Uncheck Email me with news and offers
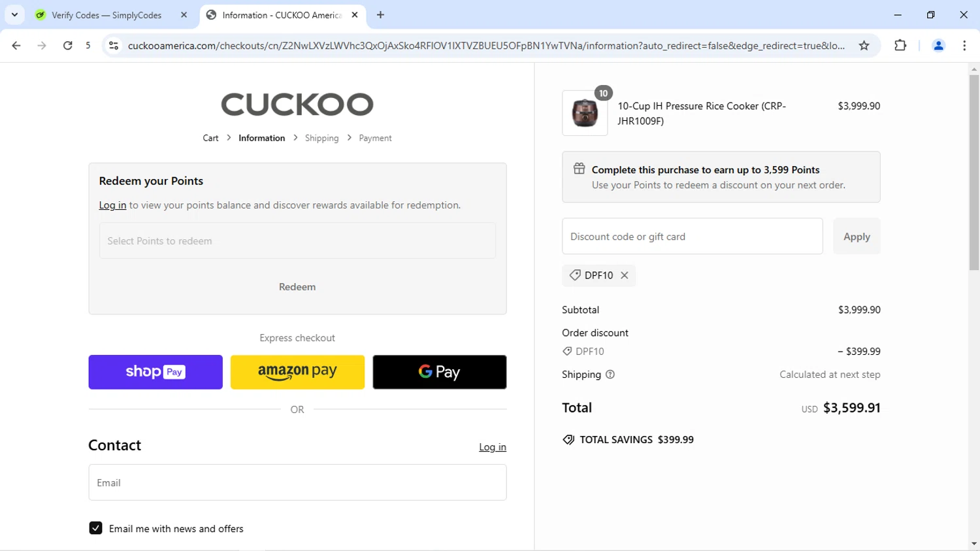Image resolution: width=980 pixels, height=551 pixels. [95, 528]
